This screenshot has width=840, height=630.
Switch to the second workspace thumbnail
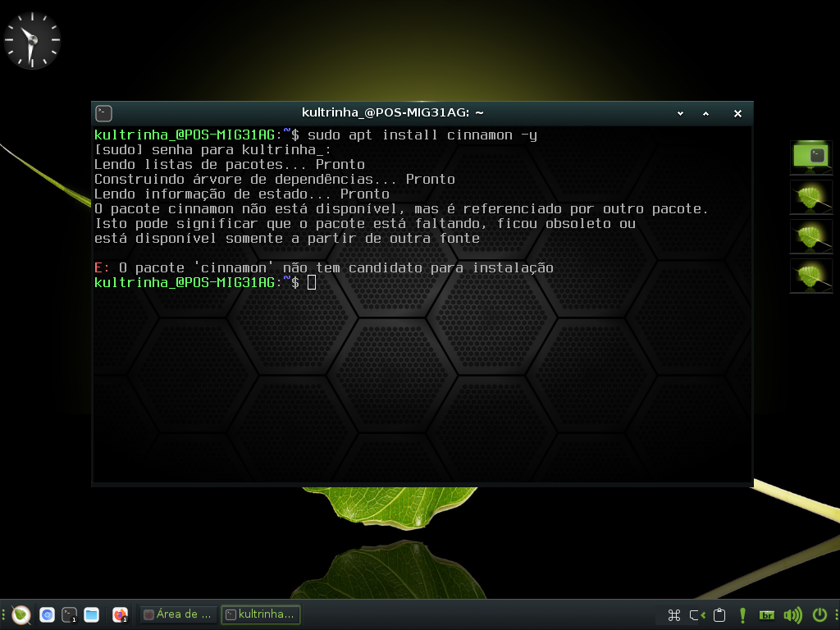click(x=811, y=197)
